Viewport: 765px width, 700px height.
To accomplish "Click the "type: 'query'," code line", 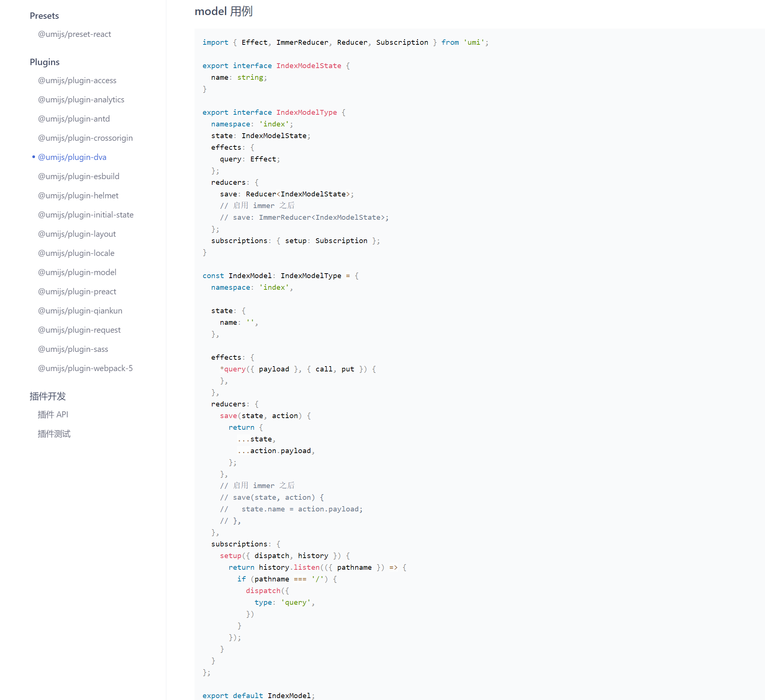I will 284,603.
